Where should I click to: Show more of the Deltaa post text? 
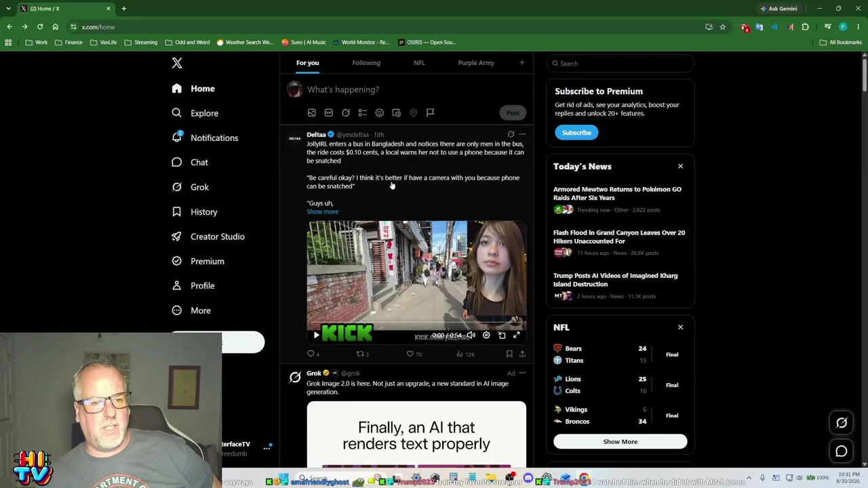(x=322, y=211)
